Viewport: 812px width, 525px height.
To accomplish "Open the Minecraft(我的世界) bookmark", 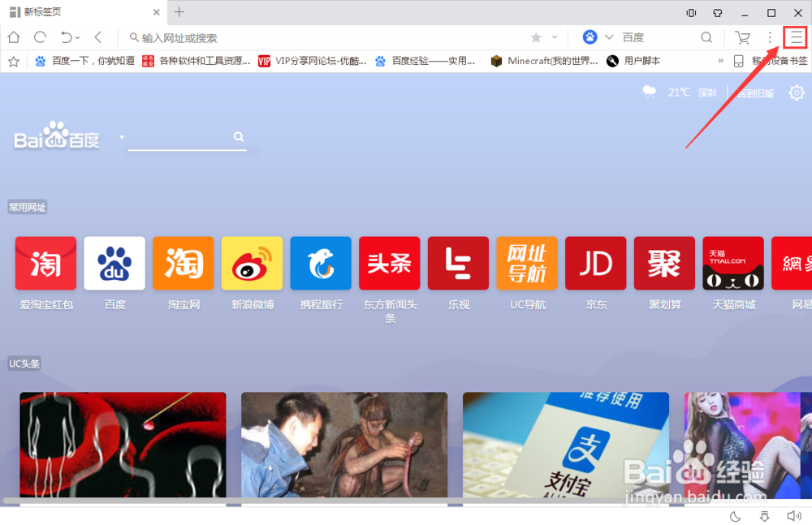I will [x=544, y=61].
